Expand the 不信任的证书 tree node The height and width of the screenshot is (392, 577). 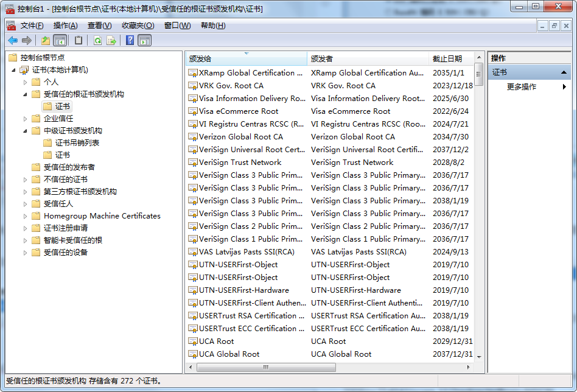(x=25, y=180)
